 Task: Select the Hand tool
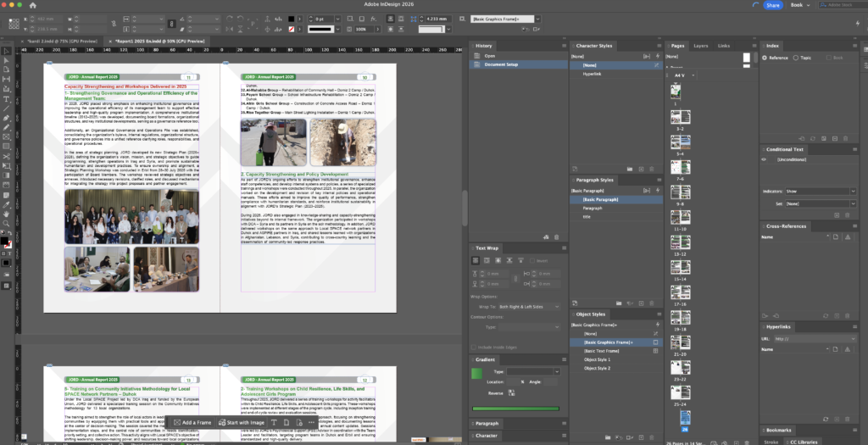[6, 213]
